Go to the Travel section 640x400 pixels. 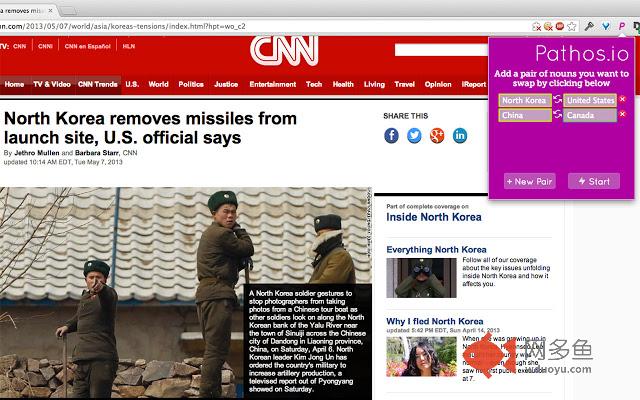click(x=404, y=84)
